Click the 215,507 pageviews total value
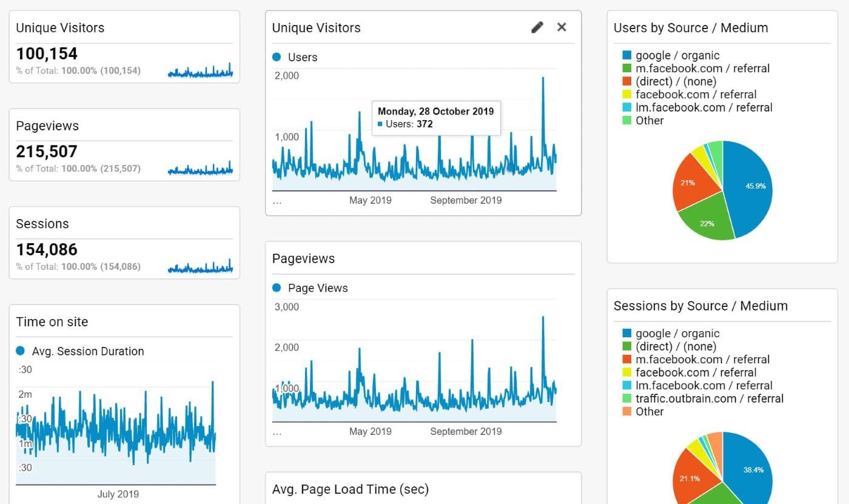 (x=47, y=152)
